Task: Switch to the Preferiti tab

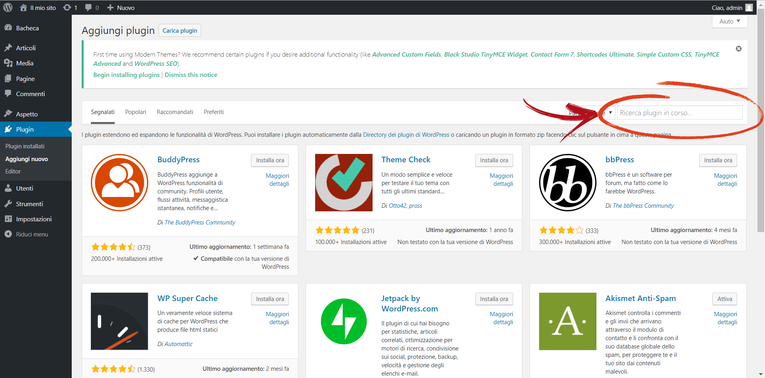Action: 214,112
